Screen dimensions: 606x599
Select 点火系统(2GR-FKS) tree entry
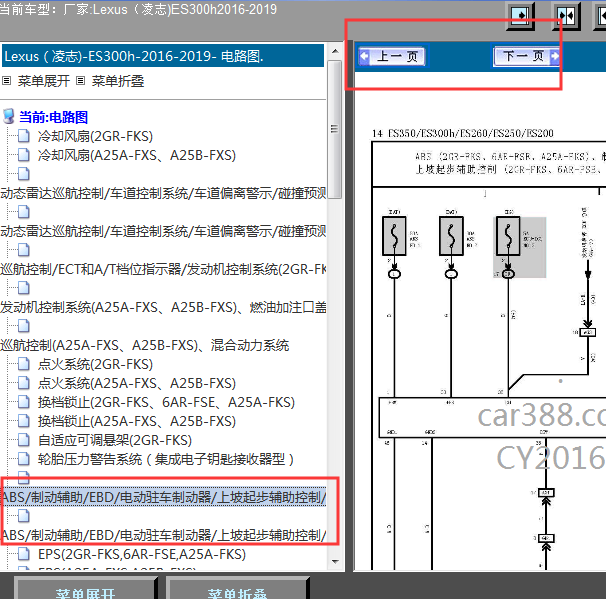95,364
